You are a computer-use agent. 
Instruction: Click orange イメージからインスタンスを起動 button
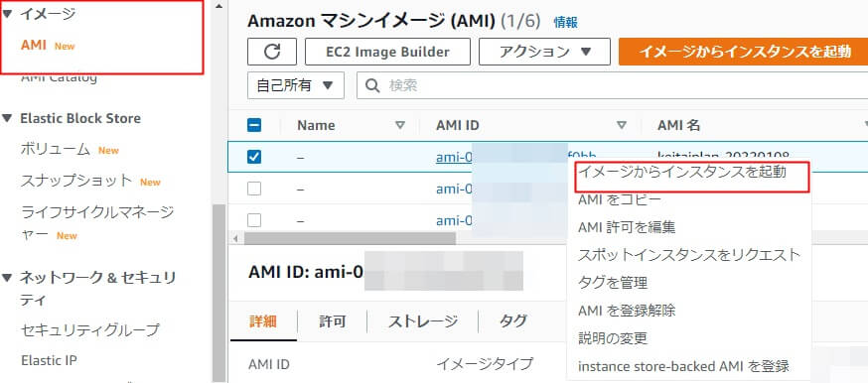[x=744, y=52]
